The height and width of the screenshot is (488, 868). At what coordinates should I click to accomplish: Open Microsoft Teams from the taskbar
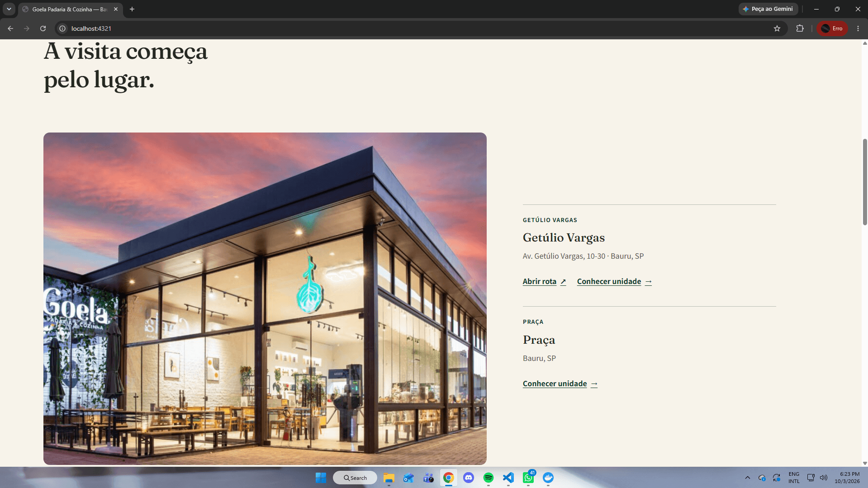428,478
